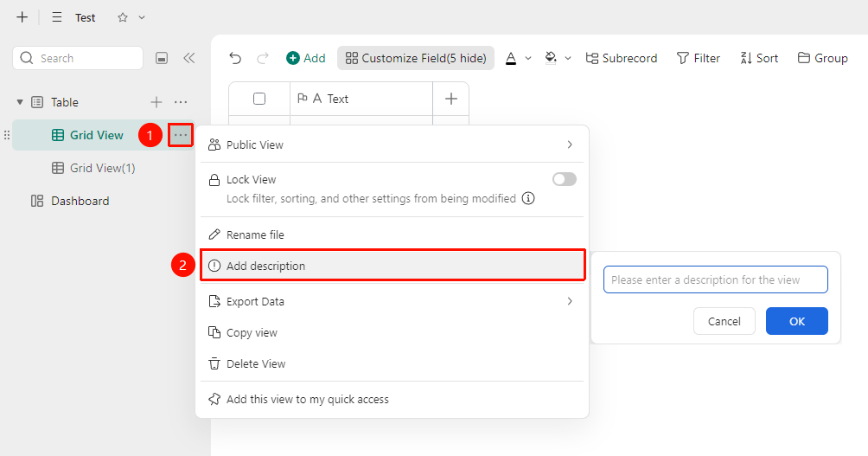The image size is (868, 456).
Task: Click the font color A icon
Action: pos(511,58)
